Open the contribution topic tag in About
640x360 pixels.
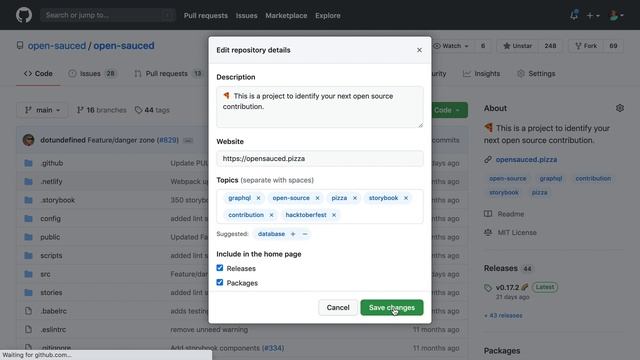[593, 178]
